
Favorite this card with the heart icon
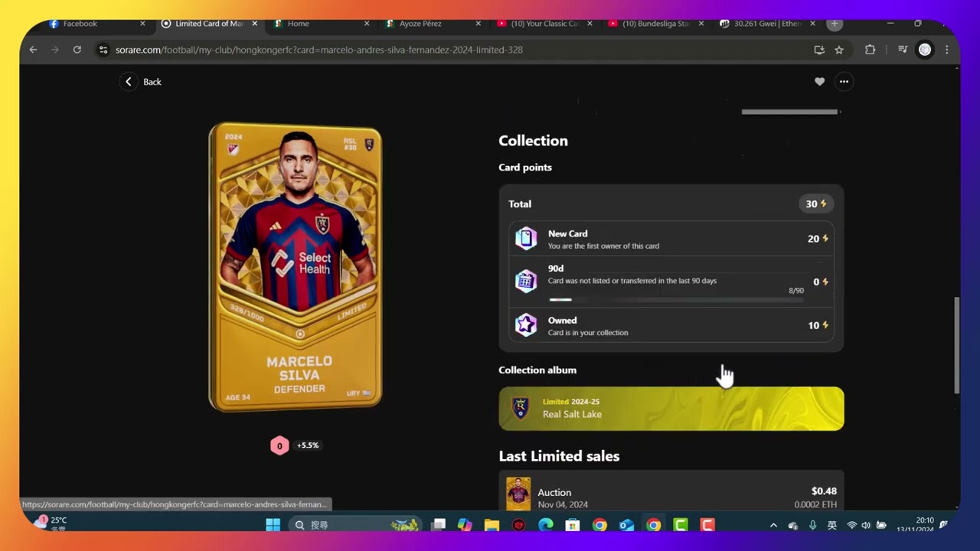point(819,82)
